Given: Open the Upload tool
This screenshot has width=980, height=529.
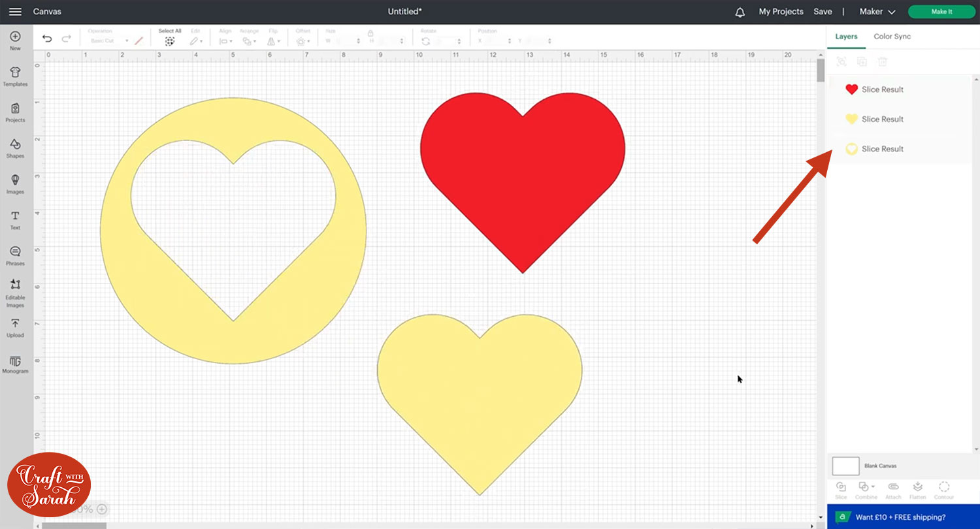Looking at the screenshot, I should [15, 328].
